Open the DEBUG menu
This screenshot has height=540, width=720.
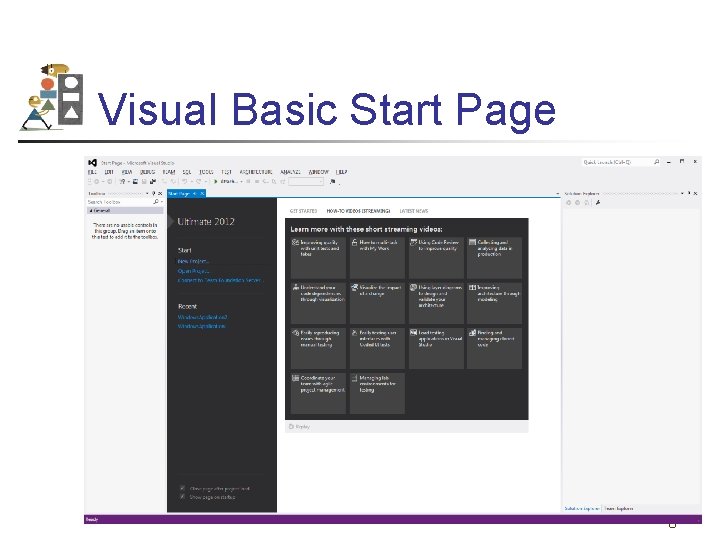coord(147,172)
